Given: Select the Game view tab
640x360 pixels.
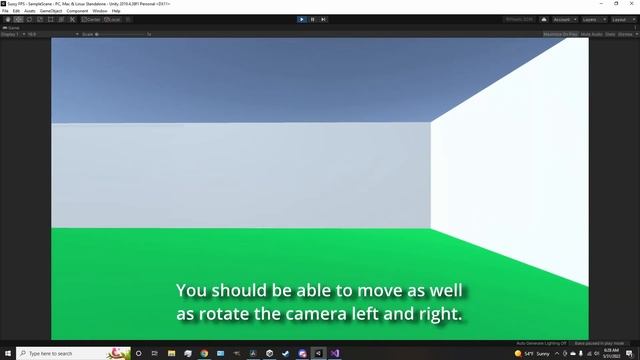Looking at the screenshot, I should pos(11,28).
